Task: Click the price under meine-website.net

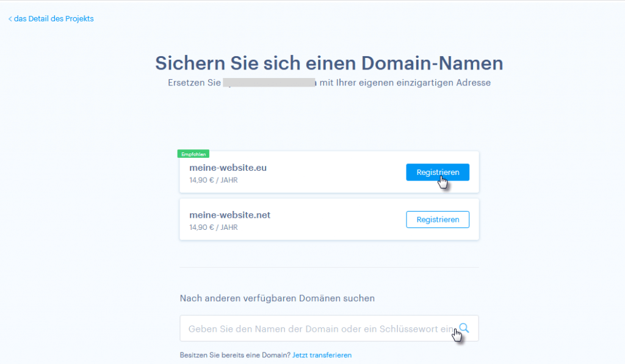Action: pyautogui.click(x=213, y=227)
